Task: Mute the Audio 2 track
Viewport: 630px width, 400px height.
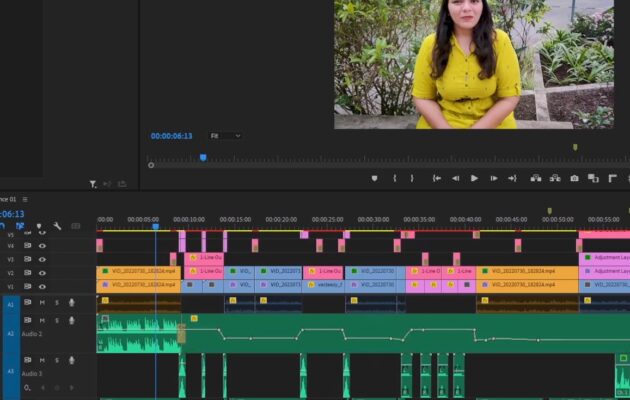Action: [42, 320]
